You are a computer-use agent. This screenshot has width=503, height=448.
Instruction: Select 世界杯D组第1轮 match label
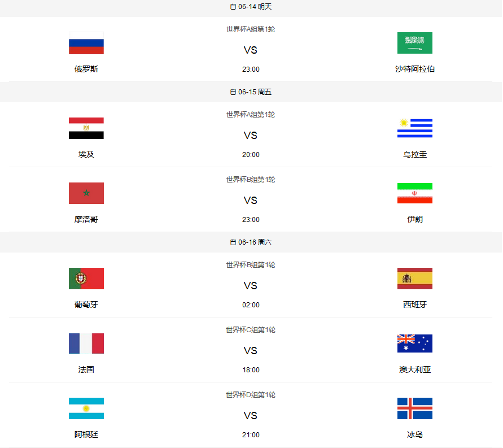pyautogui.click(x=251, y=395)
